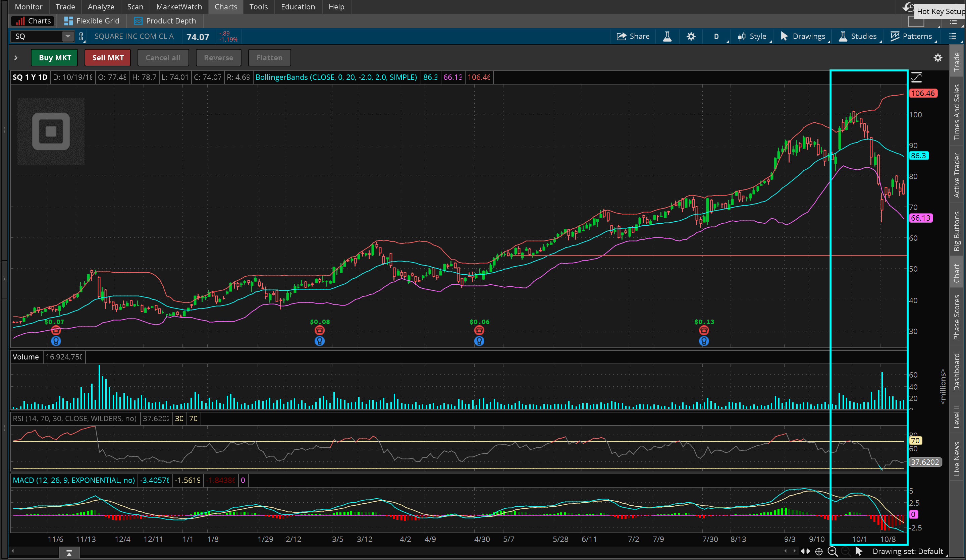Open the Studies dropdown menu
This screenshot has height=560, width=966.
click(x=858, y=37)
